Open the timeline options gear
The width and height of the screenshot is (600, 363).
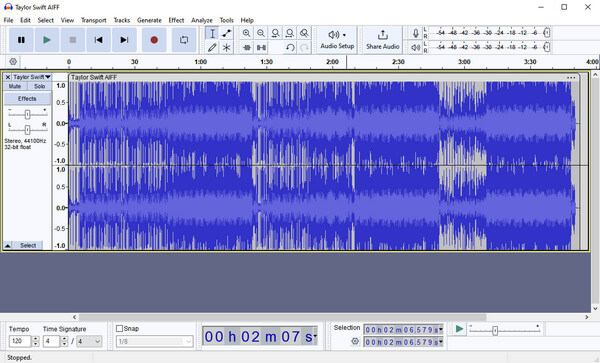pos(13,62)
